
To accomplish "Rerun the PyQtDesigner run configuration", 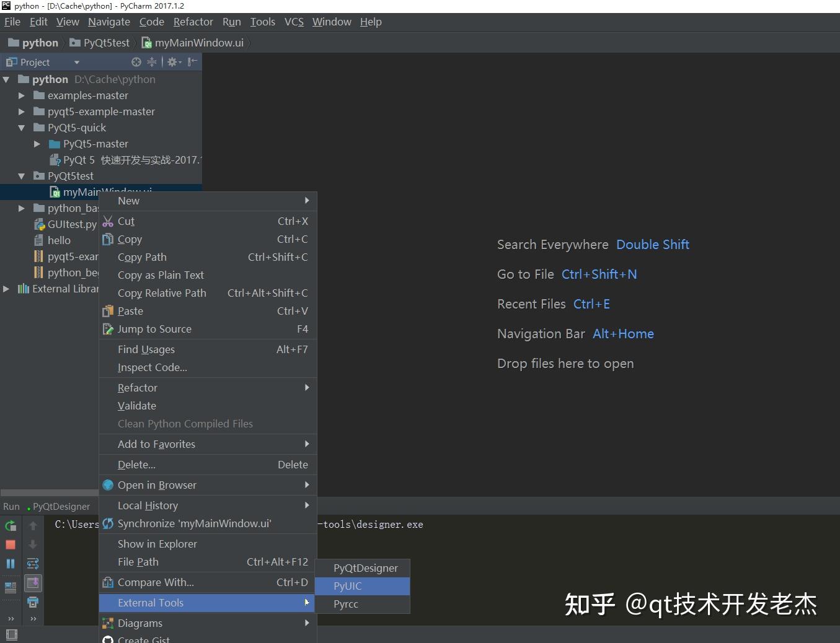I will [x=11, y=526].
